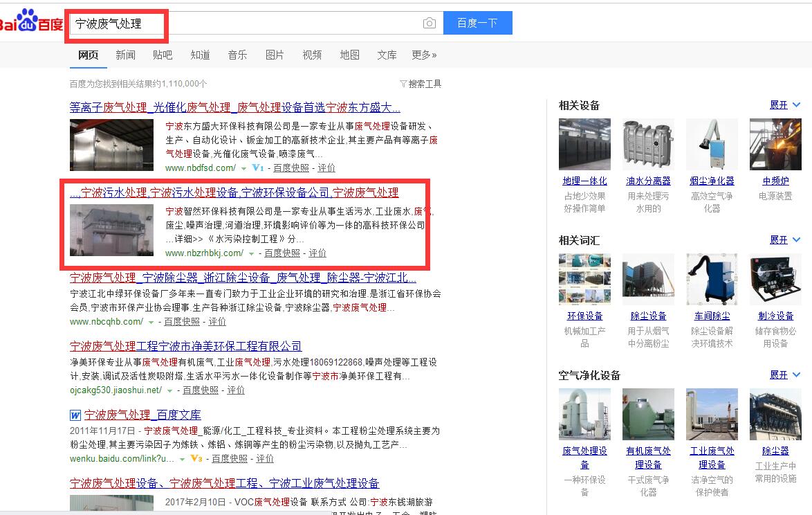
Task: Click 评价 for www.nbcqhb.com result
Action: point(217,322)
